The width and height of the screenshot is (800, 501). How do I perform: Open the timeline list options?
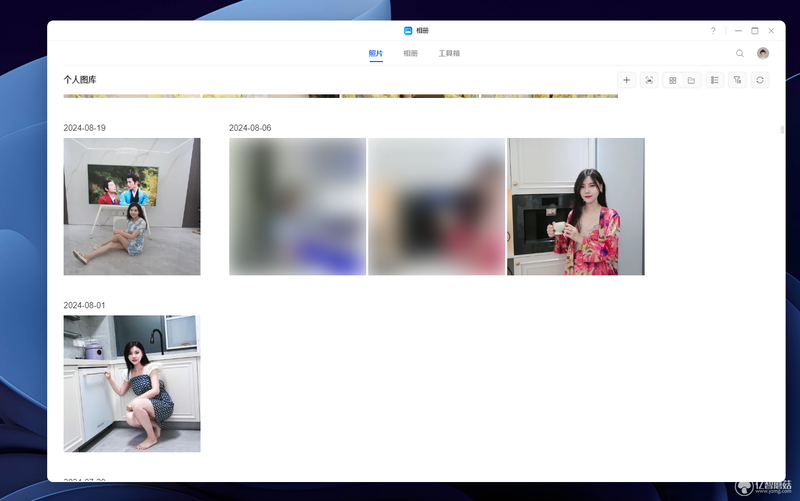(x=714, y=80)
